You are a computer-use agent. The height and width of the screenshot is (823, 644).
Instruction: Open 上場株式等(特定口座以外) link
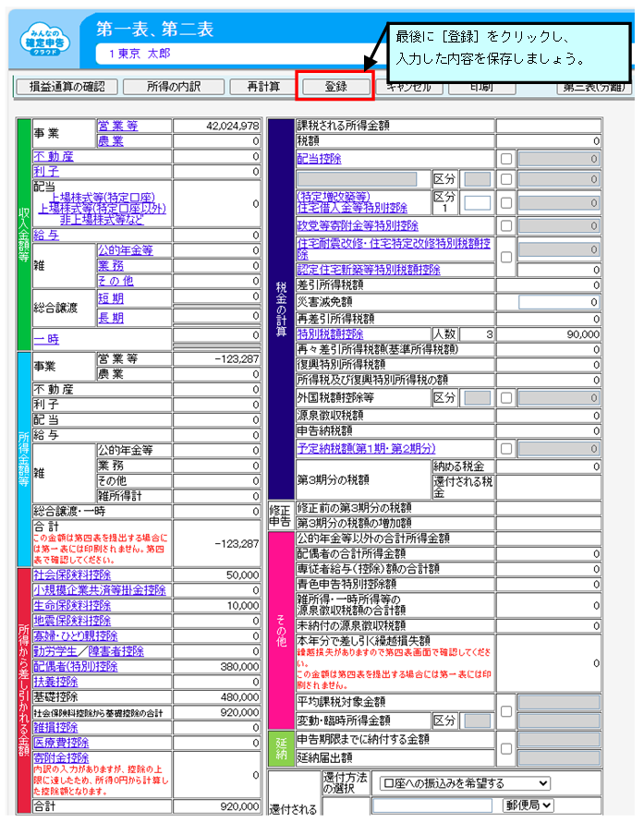point(103,209)
